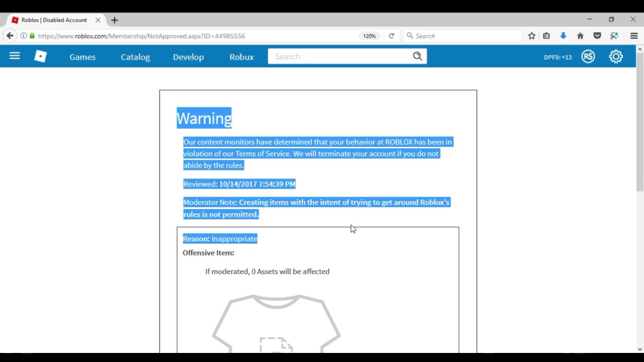The image size is (644, 362).
Task: Reload the page with the refresh icon
Action: 391,36
